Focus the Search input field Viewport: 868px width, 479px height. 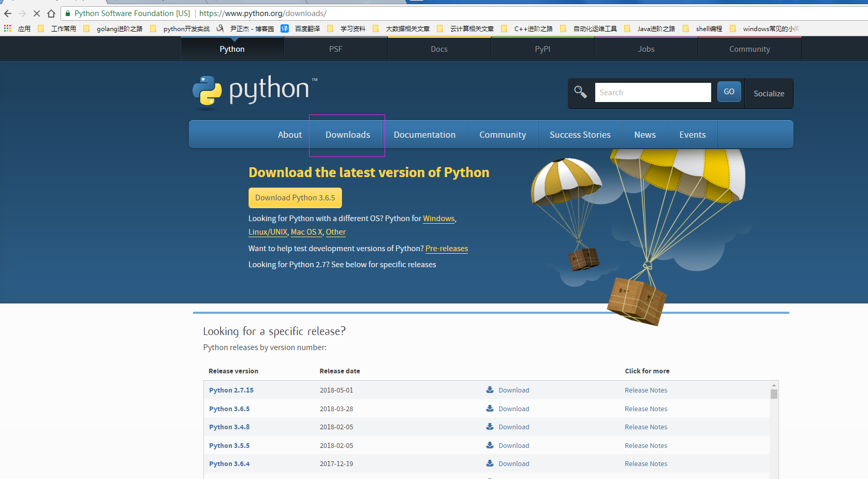[x=653, y=92]
